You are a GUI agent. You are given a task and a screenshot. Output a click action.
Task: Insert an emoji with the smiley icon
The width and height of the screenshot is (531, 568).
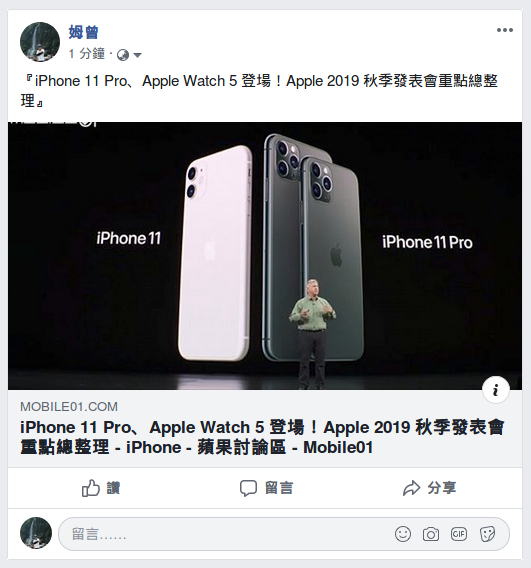(x=403, y=534)
